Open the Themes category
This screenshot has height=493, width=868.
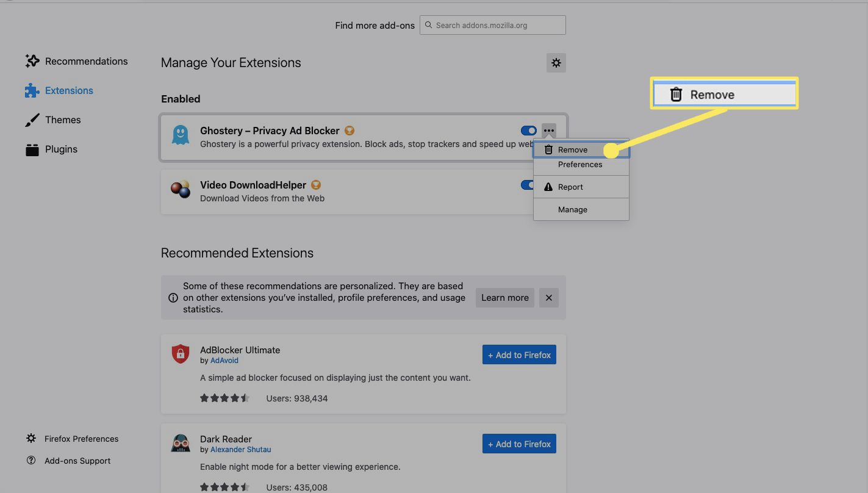point(52,120)
